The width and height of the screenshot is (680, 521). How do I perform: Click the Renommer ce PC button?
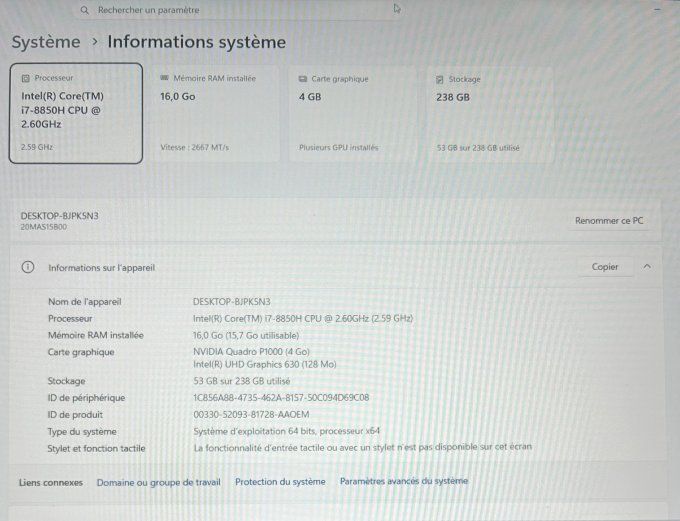coord(609,221)
